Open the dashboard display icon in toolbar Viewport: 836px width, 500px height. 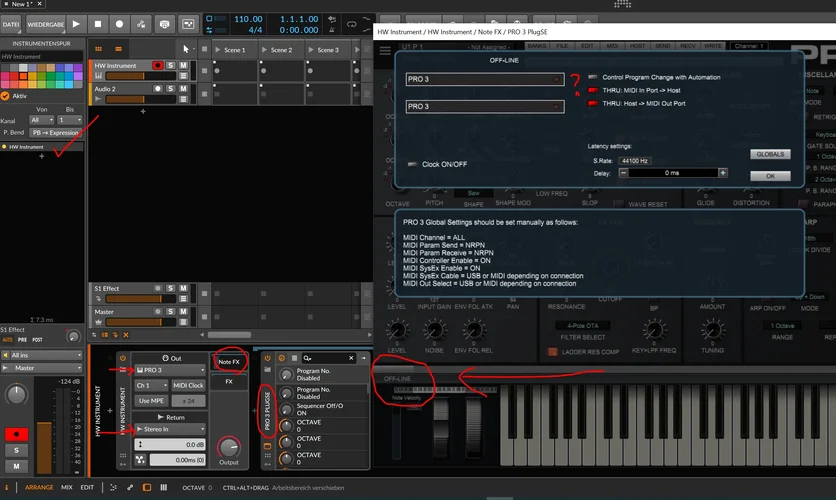pyautogui.click(x=188, y=24)
